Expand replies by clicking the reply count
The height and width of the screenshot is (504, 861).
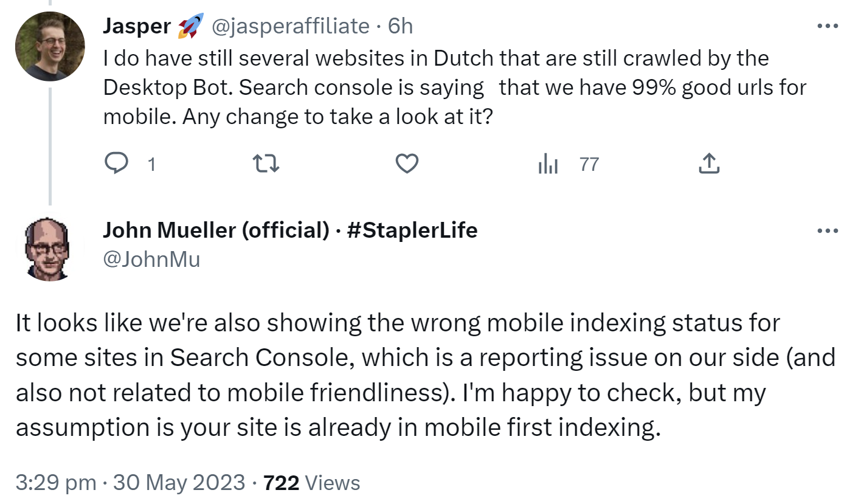tap(153, 163)
